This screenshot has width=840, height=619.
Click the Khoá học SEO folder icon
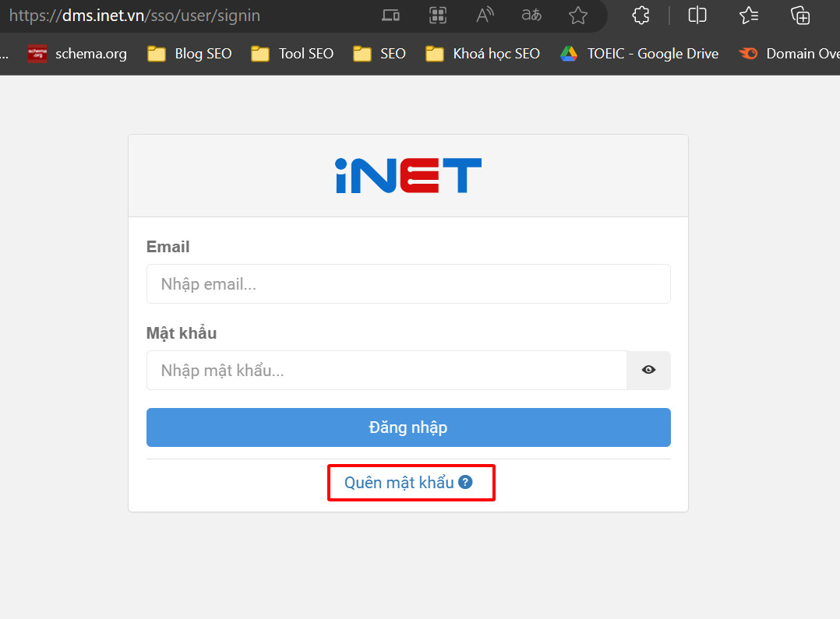click(x=435, y=54)
